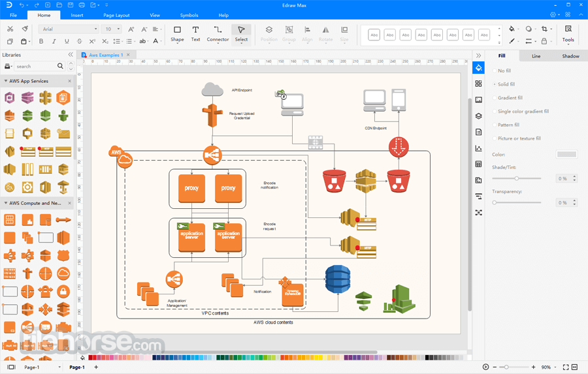Add a new page with plus button
Viewport: 588px width, 374px height.
[x=96, y=367]
